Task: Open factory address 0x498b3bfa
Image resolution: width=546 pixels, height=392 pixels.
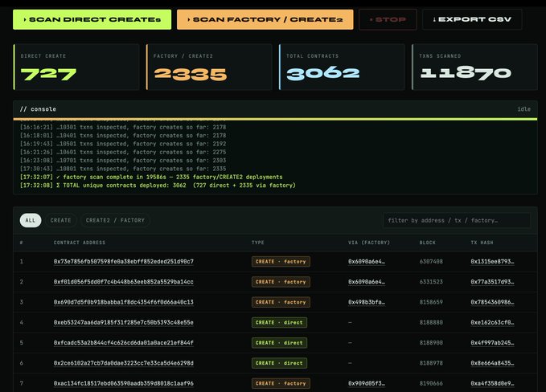Action: tap(367, 302)
